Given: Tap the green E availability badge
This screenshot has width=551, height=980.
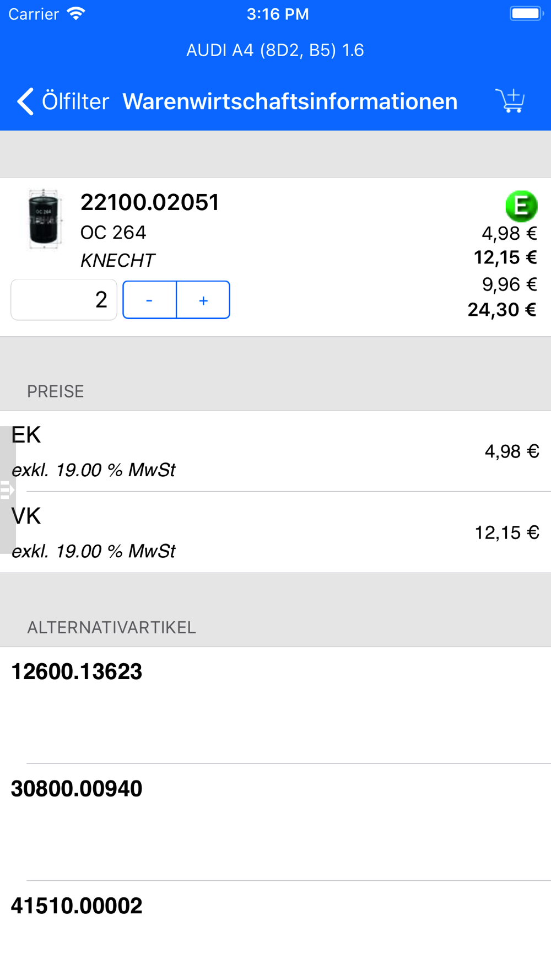Looking at the screenshot, I should pos(521,206).
